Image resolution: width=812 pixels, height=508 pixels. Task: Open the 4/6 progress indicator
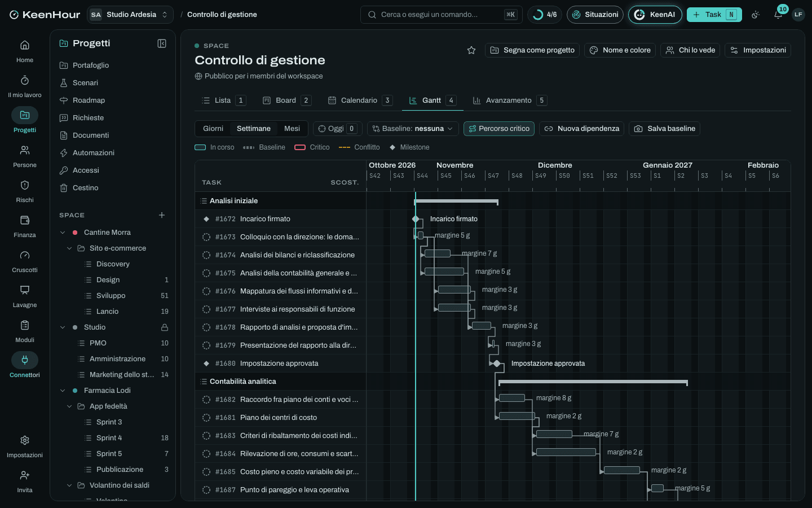tap(545, 15)
